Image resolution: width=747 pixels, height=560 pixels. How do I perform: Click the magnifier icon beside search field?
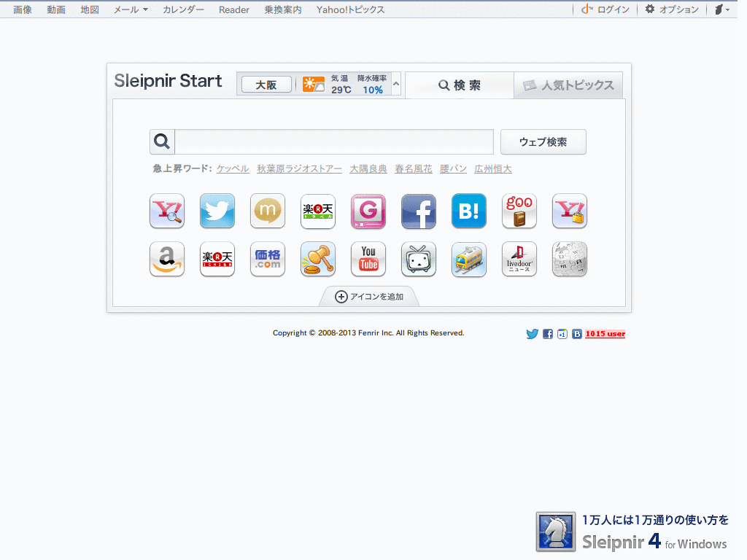(162, 141)
